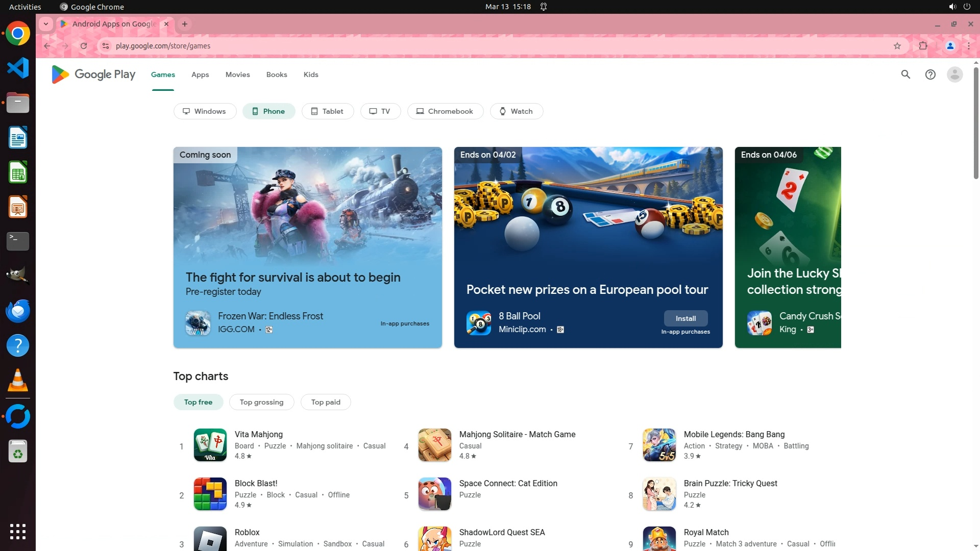Switch to the Apps tab
980x551 pixels.
[200, 74]
